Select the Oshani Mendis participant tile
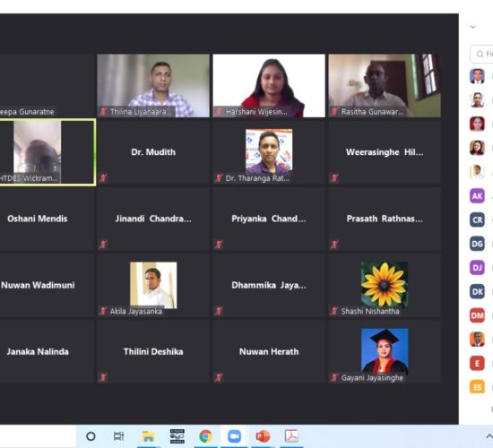Screen dimensions: 493x448 (x=47, y=219)
